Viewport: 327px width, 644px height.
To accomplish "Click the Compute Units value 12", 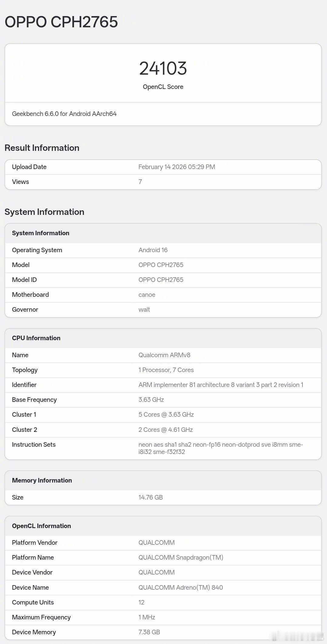I will coord(142,602).
